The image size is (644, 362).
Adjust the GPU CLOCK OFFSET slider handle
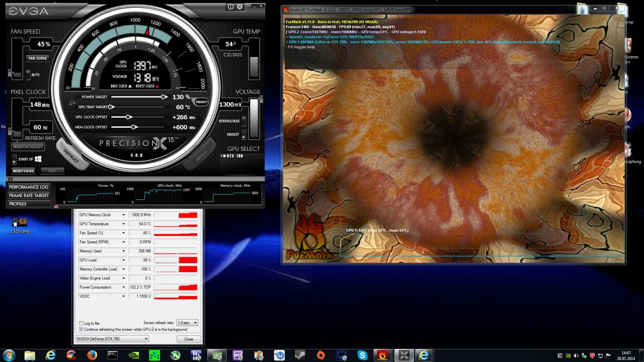[x=128, y=117]
